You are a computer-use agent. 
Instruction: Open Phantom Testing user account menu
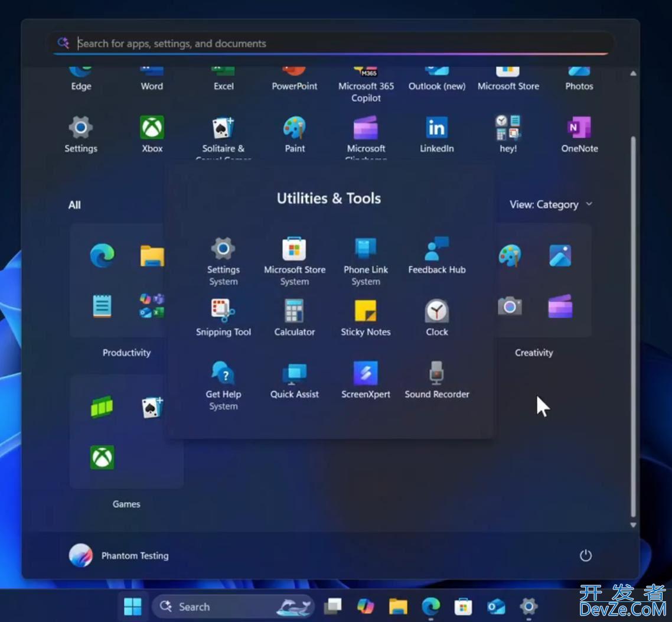point(119,556)
